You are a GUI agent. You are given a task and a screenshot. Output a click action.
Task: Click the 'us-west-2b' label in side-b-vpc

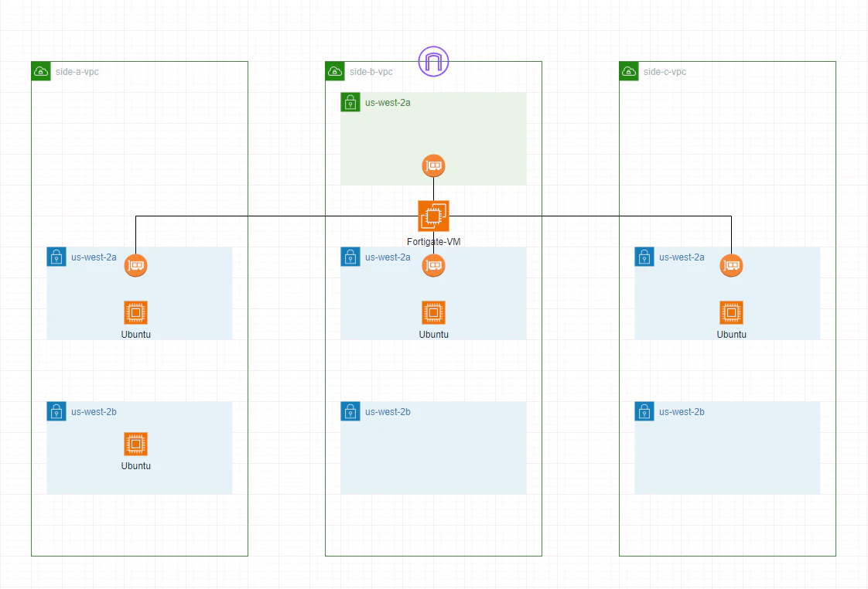click(x=388, y=412)
